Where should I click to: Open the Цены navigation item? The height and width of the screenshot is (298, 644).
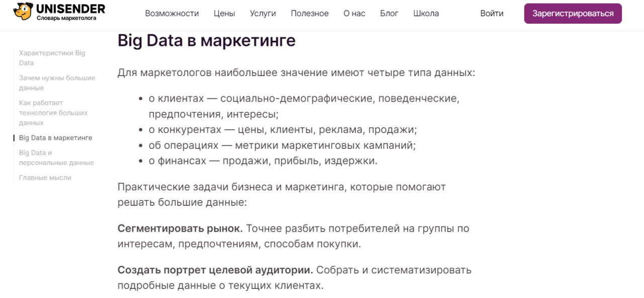[224, 14]
